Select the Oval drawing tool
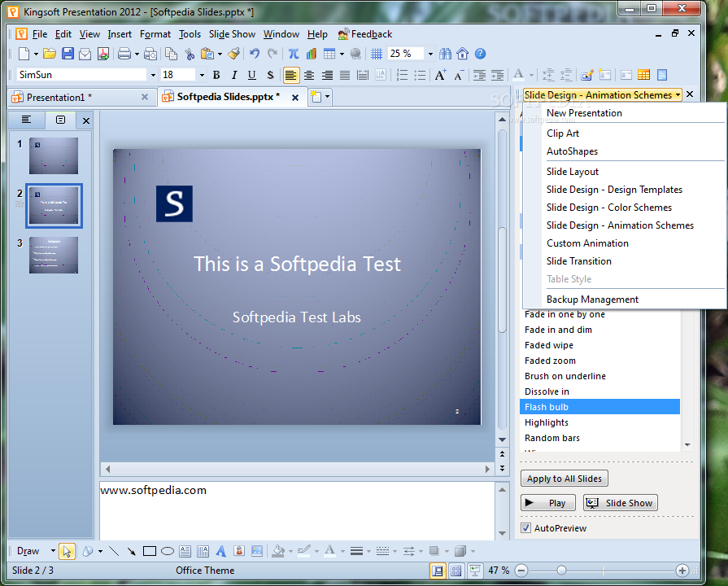Screen dimensions: 728x586 click(x=167, y=551)
